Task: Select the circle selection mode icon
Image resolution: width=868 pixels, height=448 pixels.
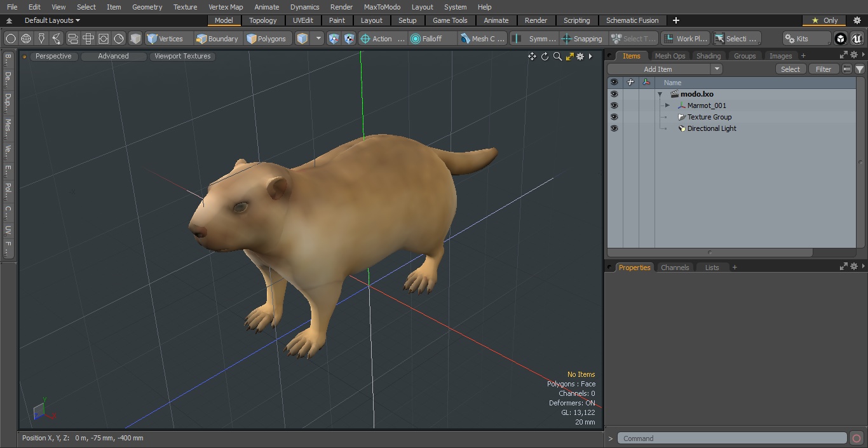Action: pyautogui.click(x=11, y=39)
